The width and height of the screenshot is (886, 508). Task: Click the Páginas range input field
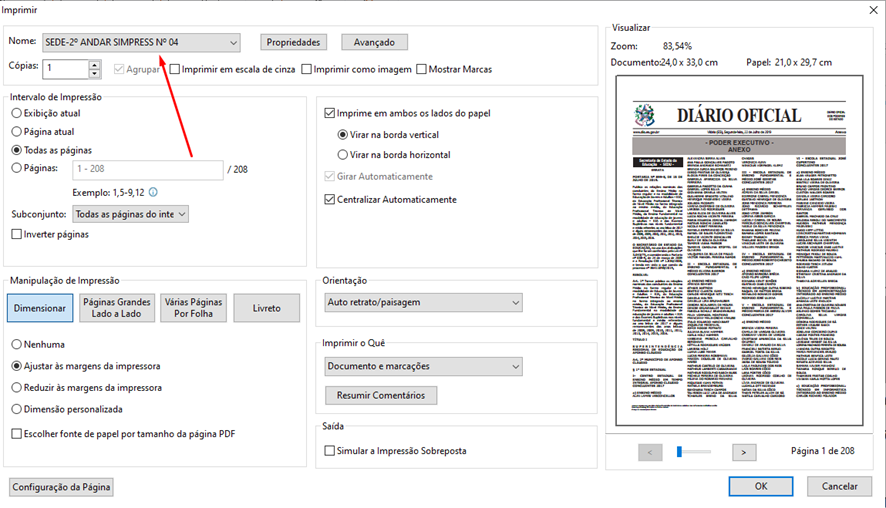click(x=147, y=169)
